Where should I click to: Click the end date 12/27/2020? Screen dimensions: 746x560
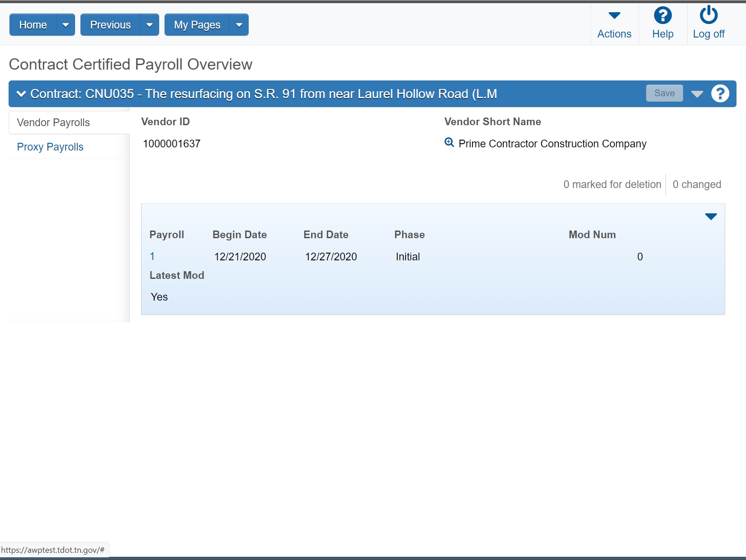coord(331,257)
